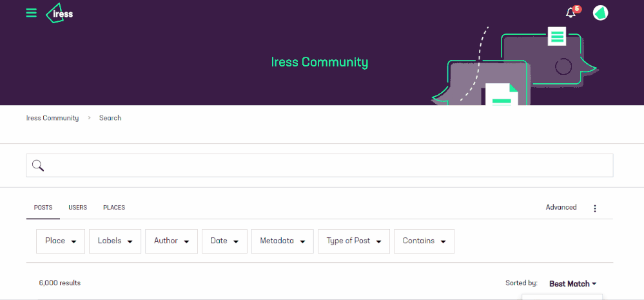
Task: Switch to the Places tab
Action: 114,208
